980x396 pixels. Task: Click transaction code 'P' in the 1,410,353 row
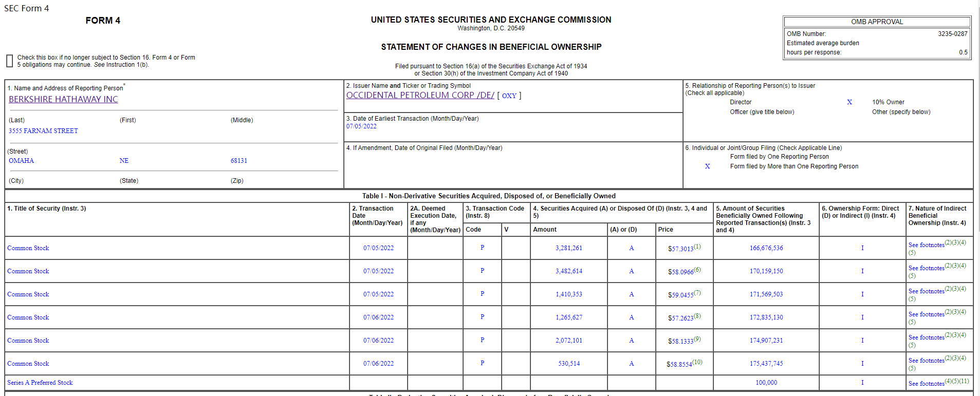(x=482, y=294)
